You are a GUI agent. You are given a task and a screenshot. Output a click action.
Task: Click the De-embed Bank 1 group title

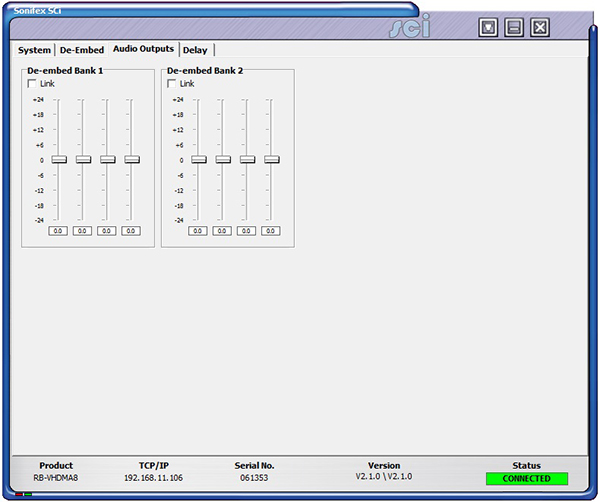coord(65,71)
